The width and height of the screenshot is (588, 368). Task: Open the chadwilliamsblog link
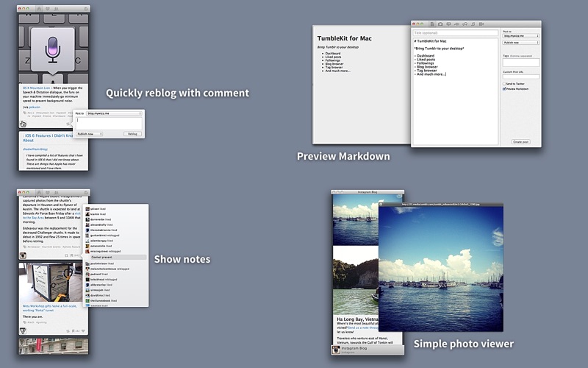click(x=35, y=149)
